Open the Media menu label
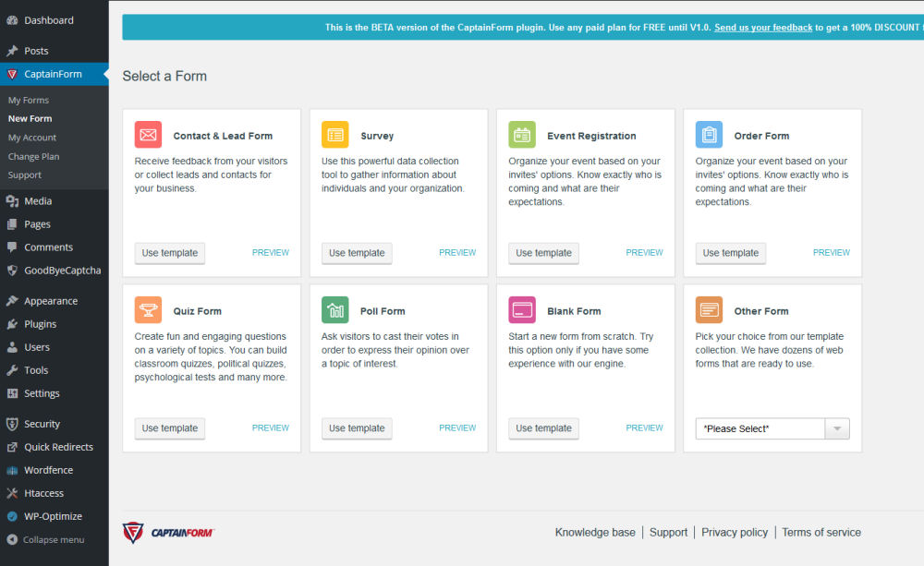The height and width of the screenshot is (566, 924). (38, 201)
